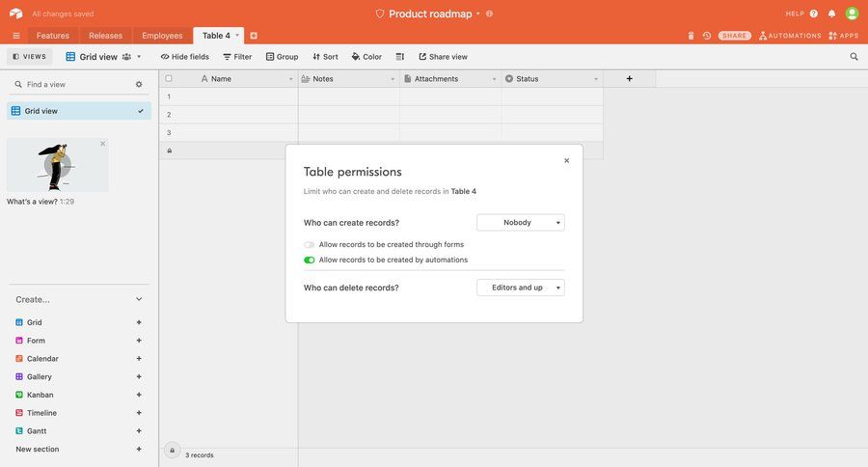The width and height of the screenshot is (868, 467).
Task: Open the Notes field dropdown arrow
Action: tap(393, 79)
